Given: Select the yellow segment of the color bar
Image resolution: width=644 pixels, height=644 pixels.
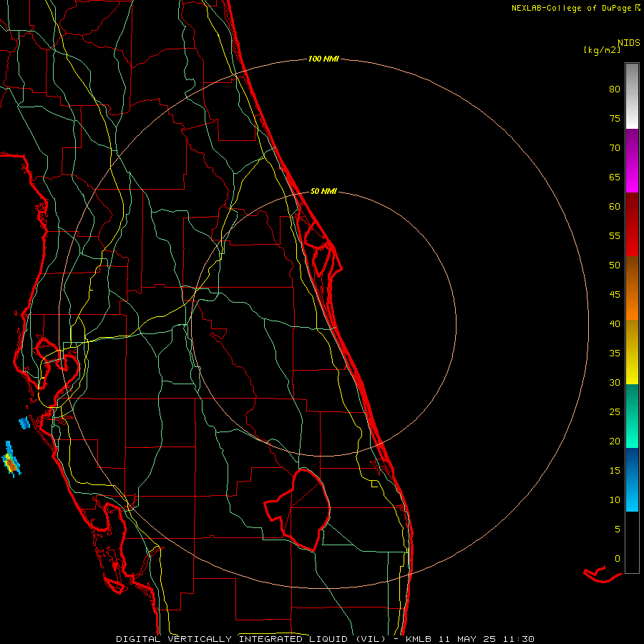Looking at the screenshot, I should click(x=632, y=352).
